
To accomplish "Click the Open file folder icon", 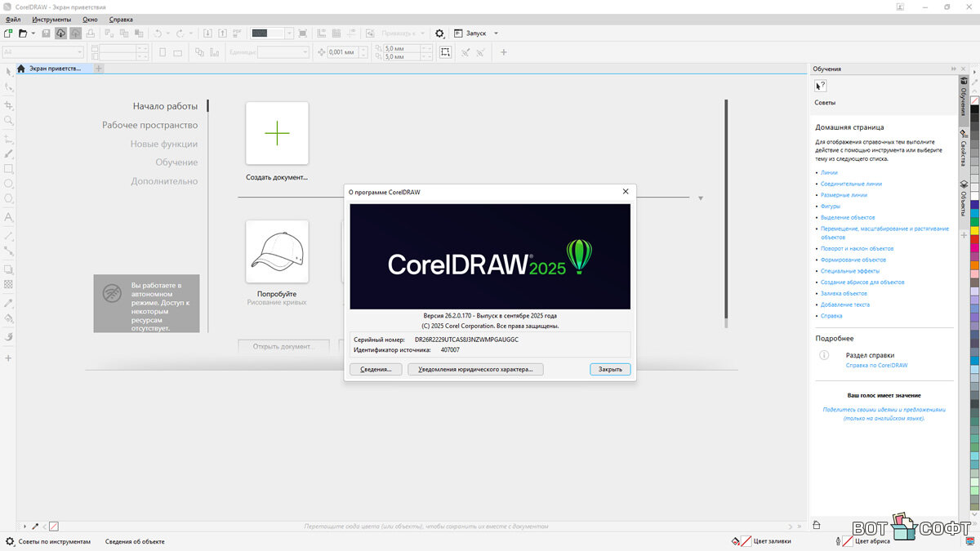I will pyautogui.click(x=23, y=33).
